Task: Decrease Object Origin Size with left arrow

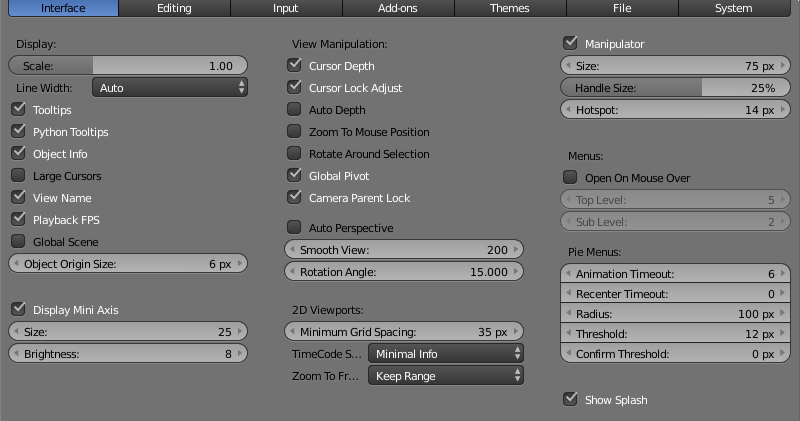Action: tap(15, 264)
